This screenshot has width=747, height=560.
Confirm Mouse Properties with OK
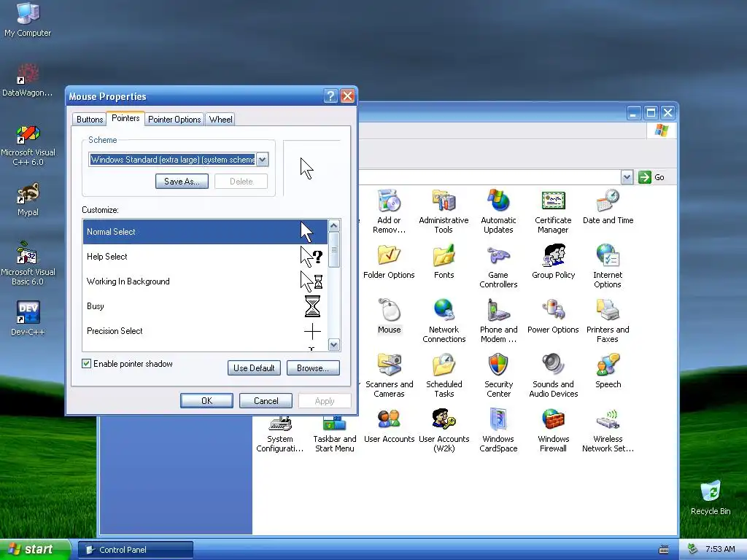[206, 401]
